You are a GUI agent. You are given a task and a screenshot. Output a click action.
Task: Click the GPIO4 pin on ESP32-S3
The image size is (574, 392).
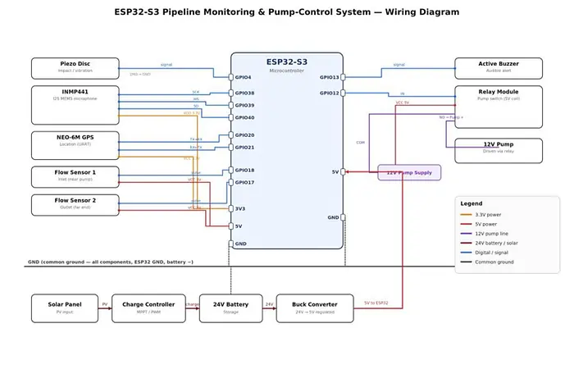click(x=231, y=77)
